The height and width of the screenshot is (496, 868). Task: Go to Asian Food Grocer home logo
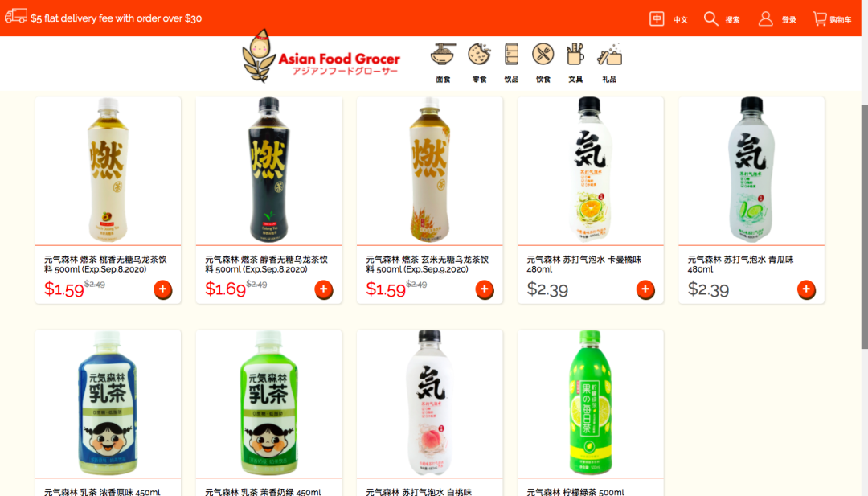click(x=321, y=56)
